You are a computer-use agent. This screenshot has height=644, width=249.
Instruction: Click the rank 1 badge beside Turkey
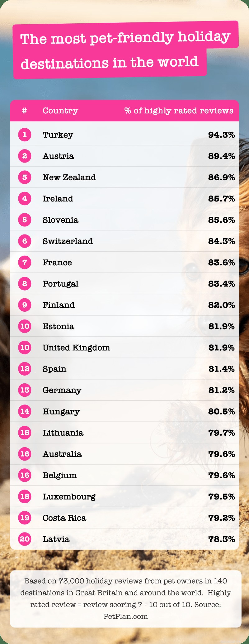tap(25, 135)
